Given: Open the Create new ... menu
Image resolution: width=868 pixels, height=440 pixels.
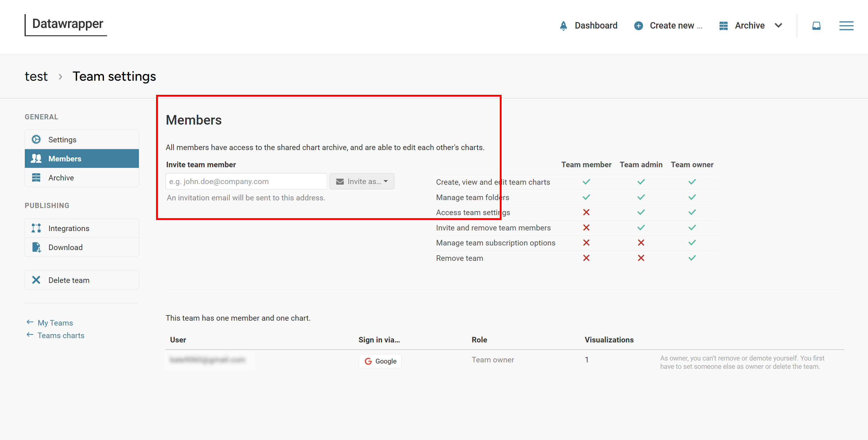Looking at the screenshot, I should (x=675, y=26).
